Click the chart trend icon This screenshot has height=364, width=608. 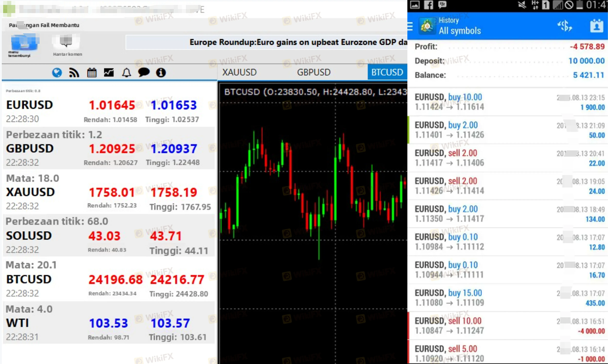coord(109,73)
